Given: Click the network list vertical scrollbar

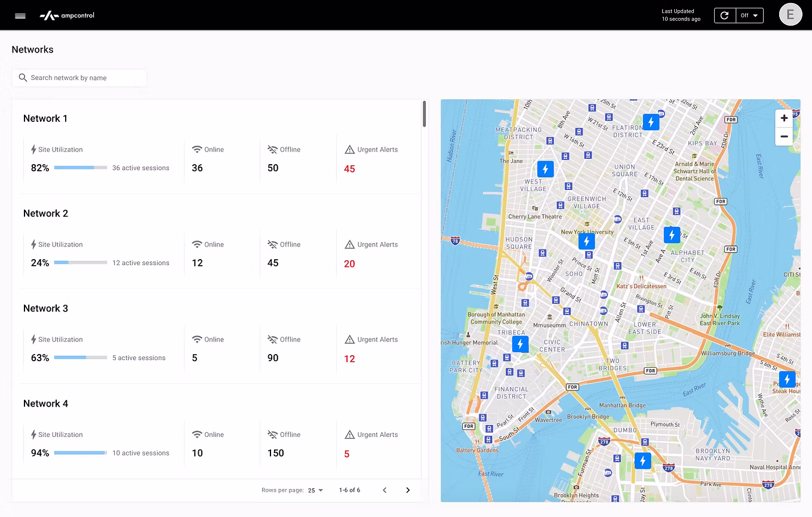Looking at the screenshot, I should point(425,113).
